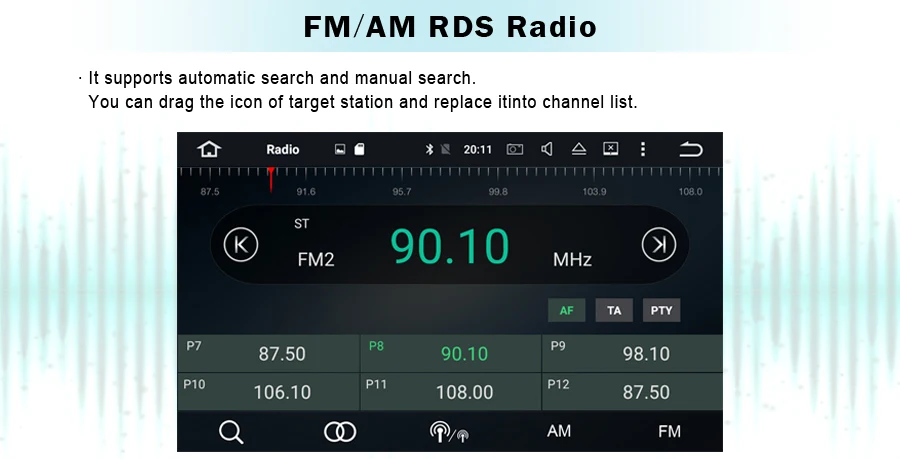Start station search with magnifier icon
Image resolution: width=900 pixels, height=459 pixels.
tap(231, 432)
